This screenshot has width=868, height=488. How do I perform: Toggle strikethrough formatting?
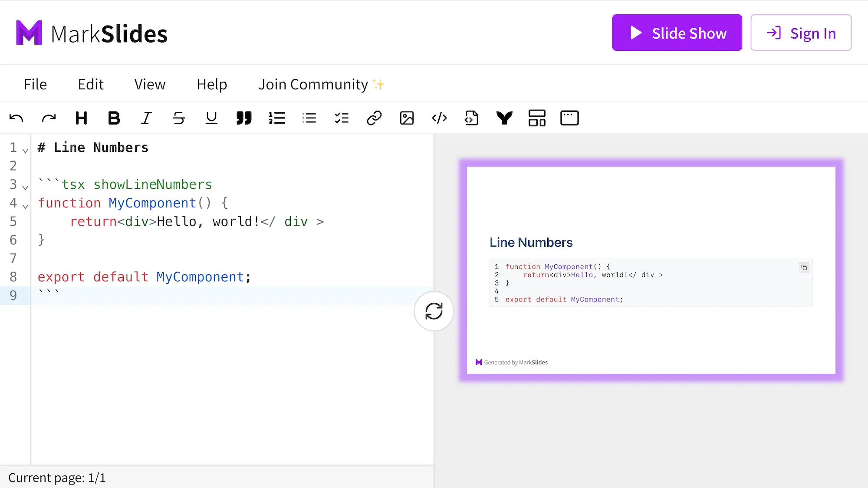click(x=179, y=118)
